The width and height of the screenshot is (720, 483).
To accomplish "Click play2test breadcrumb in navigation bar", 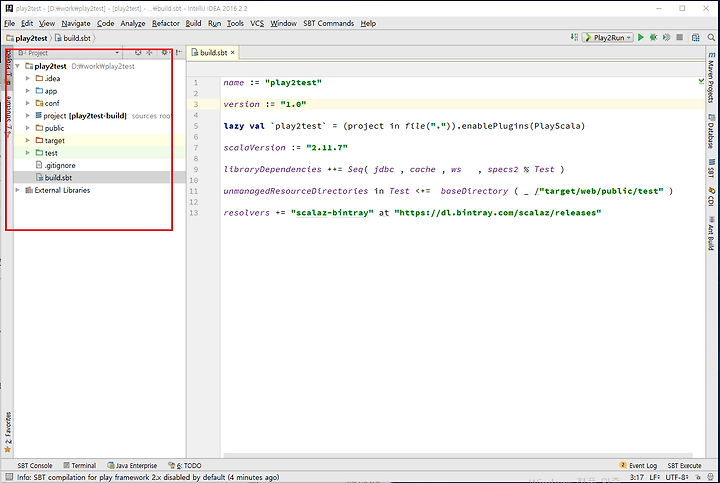I will [x=27, y=38].
